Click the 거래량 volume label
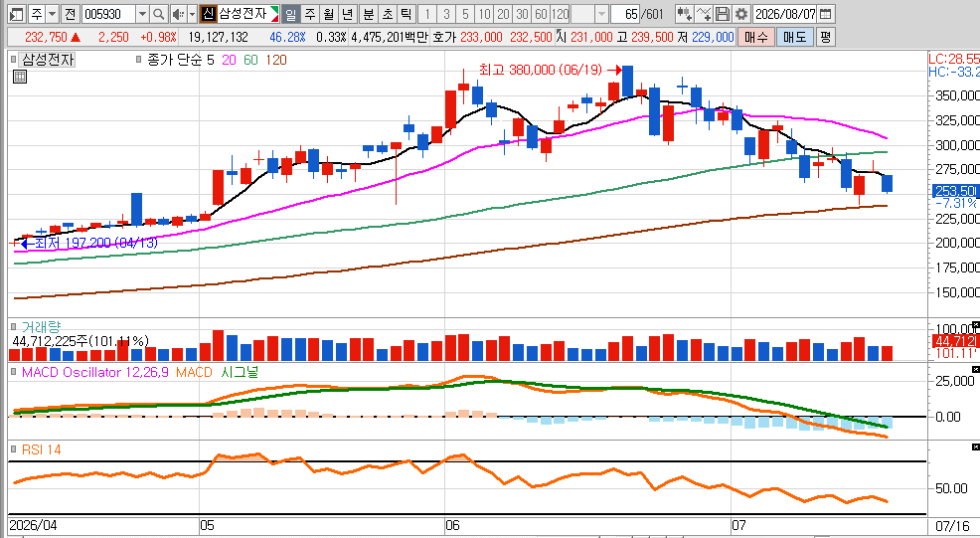 pos(42,326)
